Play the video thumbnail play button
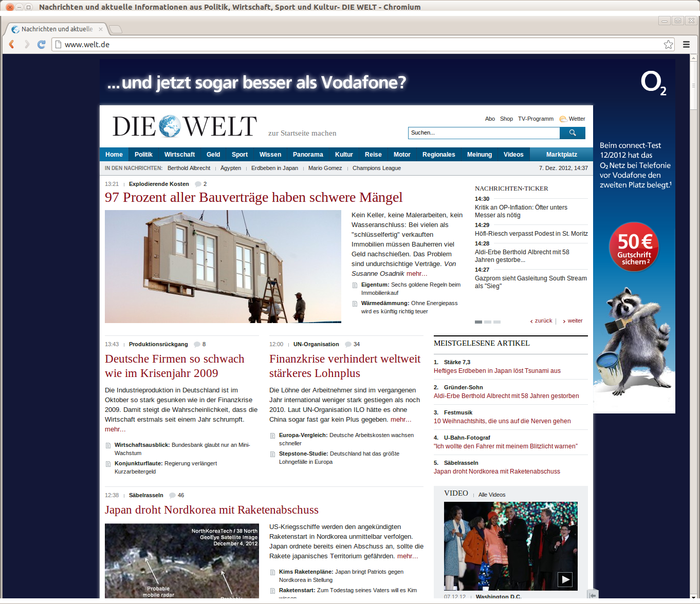700x604 pixels. click(565, 580)
